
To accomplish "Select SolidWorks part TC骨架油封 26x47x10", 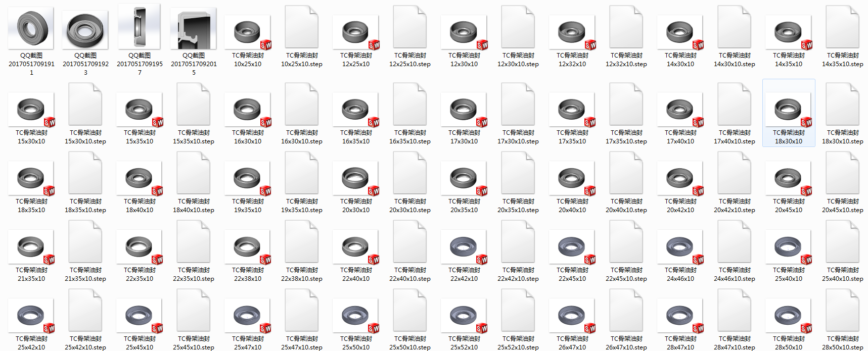I will click(x=572, y=316).
